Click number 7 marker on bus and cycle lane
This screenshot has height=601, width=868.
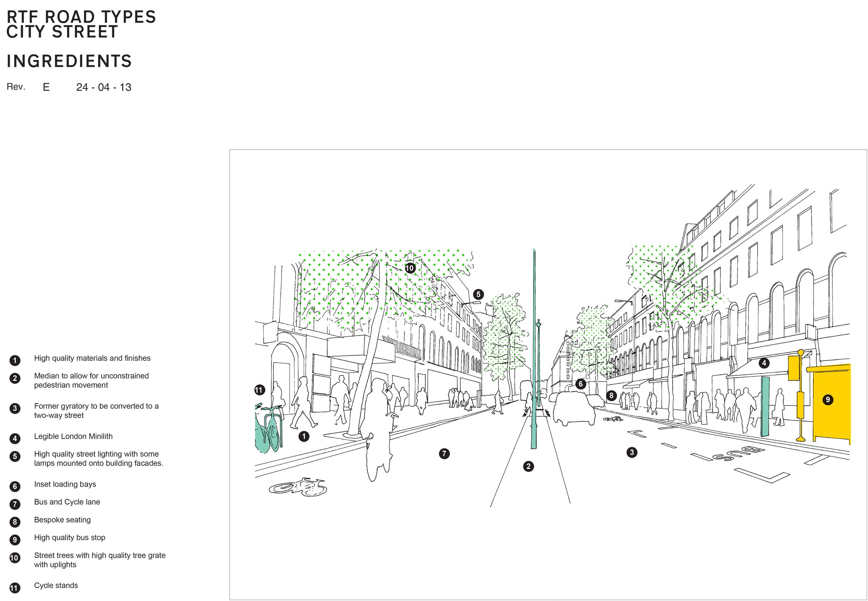click(x=444, y=454)
